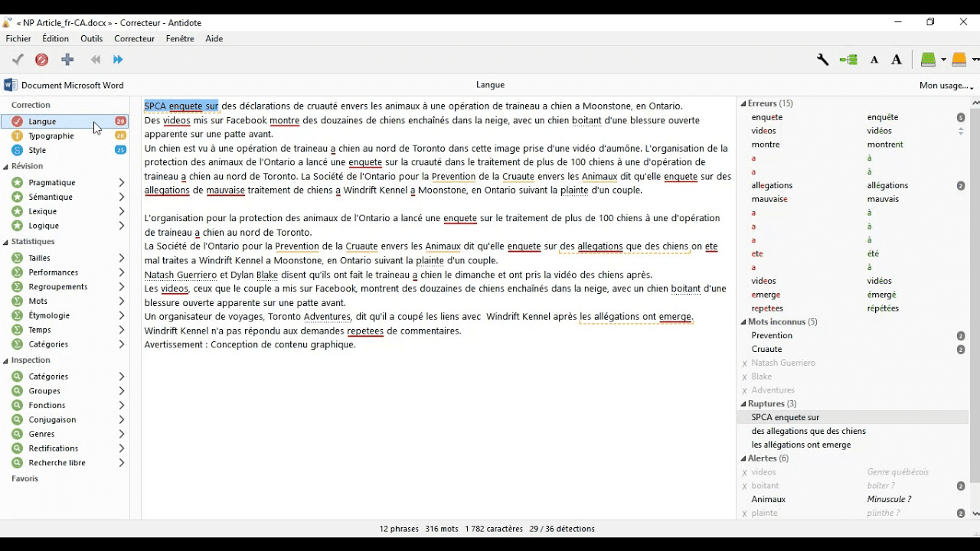Go to previous detection arrow

(x=96, y=60)
